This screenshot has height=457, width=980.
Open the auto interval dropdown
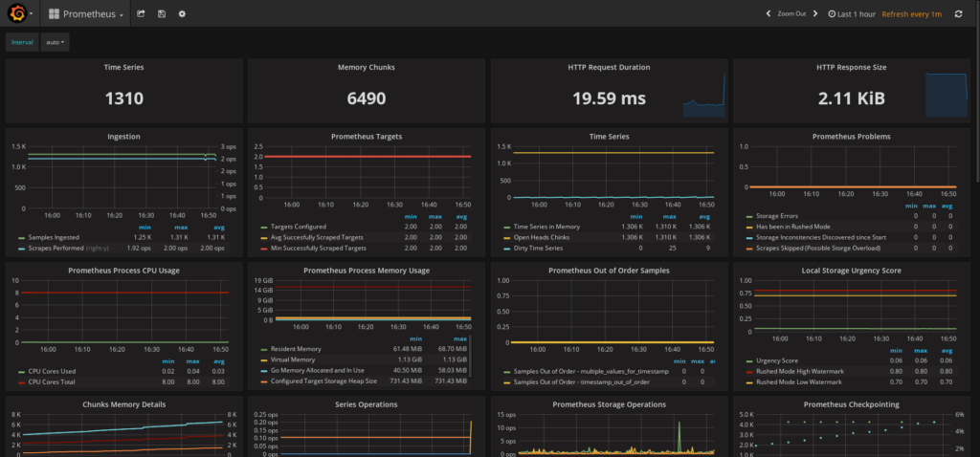(55, 42)
